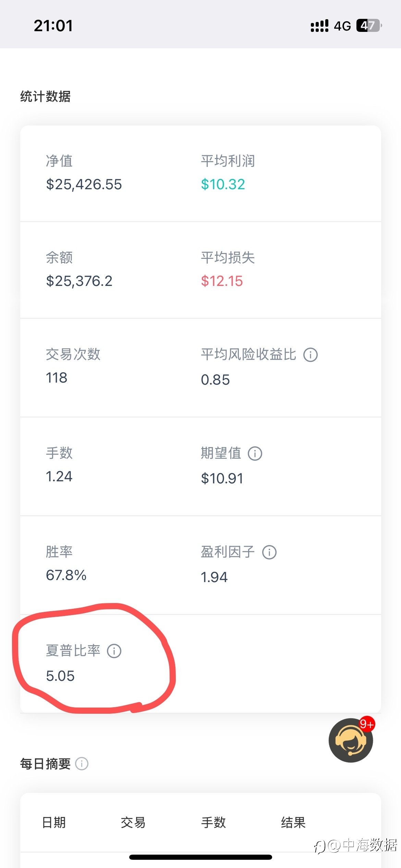Tap info icon next to 夏普比率
Screen dimensions: 401x868
[114, 651]
